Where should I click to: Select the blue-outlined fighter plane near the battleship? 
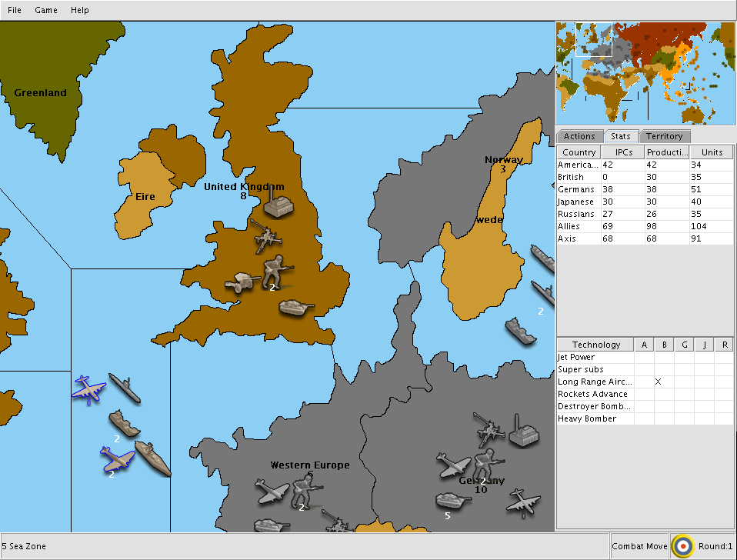pyautogui.click(x=117, y=458)
